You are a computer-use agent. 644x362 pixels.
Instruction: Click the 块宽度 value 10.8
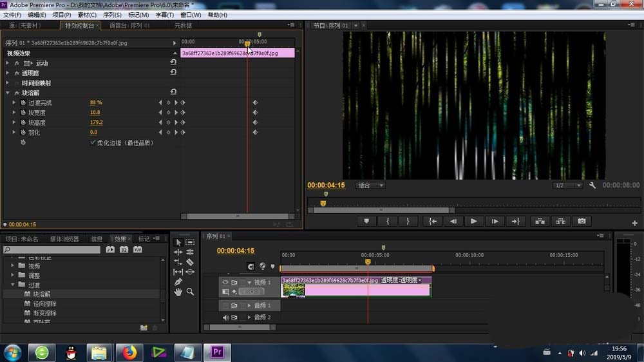[95, 113]
